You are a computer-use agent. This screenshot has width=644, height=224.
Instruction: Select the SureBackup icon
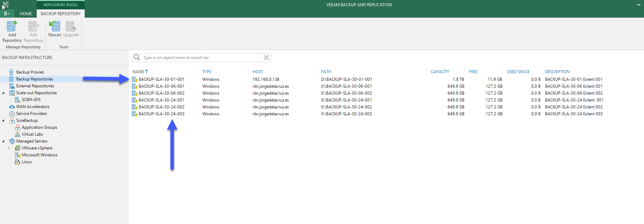pos(12,120)
